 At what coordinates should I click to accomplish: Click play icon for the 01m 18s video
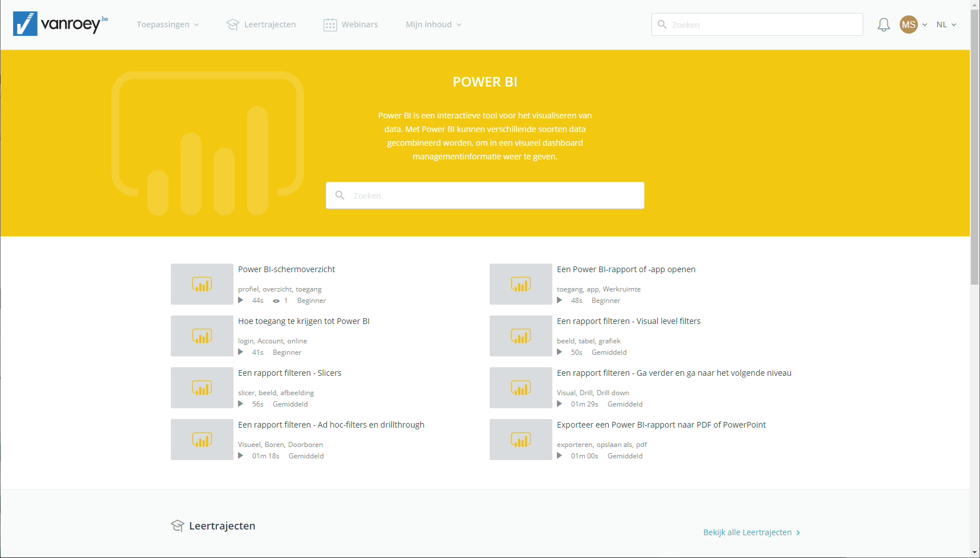241,456
